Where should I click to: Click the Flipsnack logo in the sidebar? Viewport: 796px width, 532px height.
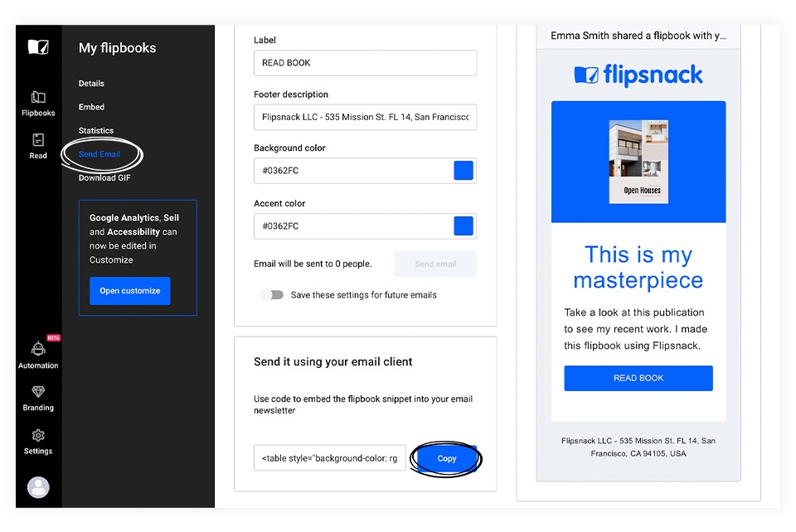coord(38,47)
